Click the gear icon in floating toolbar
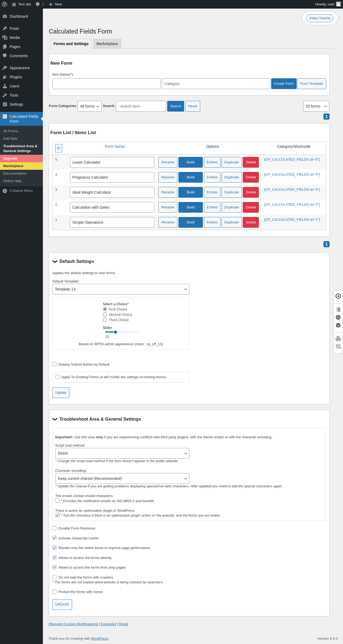This screenshot has height=644, width=343. tap(338, 317)
